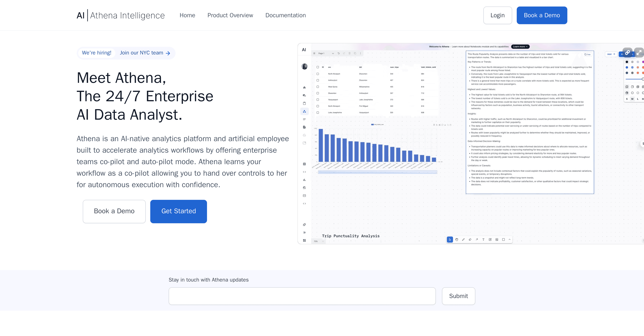Click the undo arrow in the page toolbar
This screenshot has height=336, width=644.
pos(338,54)
